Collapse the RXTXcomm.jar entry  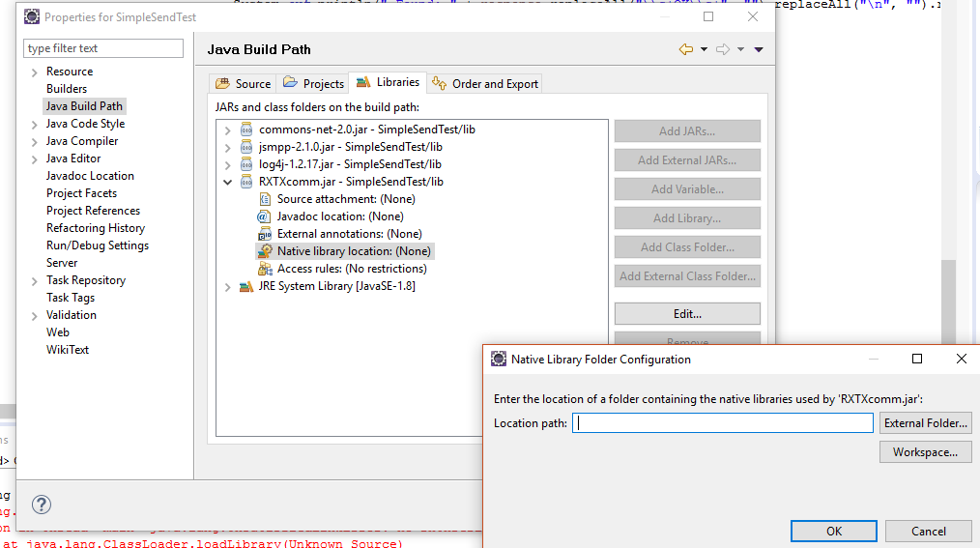click(x=228, y=182)
